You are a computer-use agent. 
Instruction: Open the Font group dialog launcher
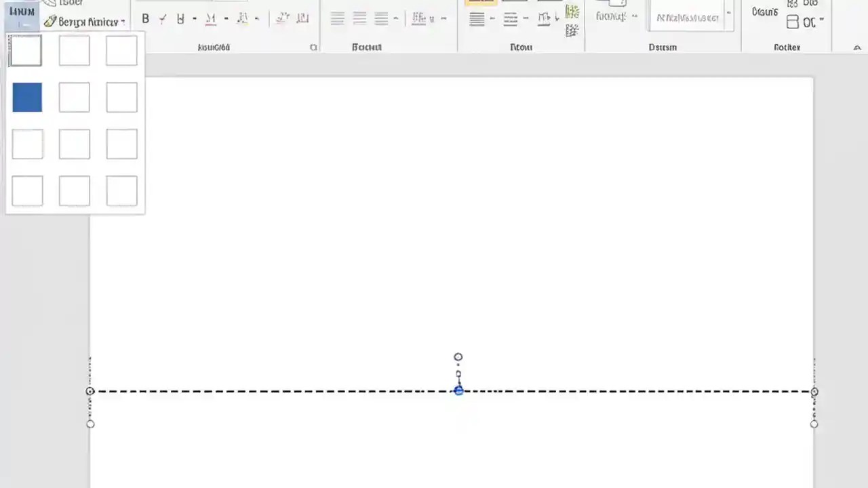pyautogui.click(x=313, y=47)
